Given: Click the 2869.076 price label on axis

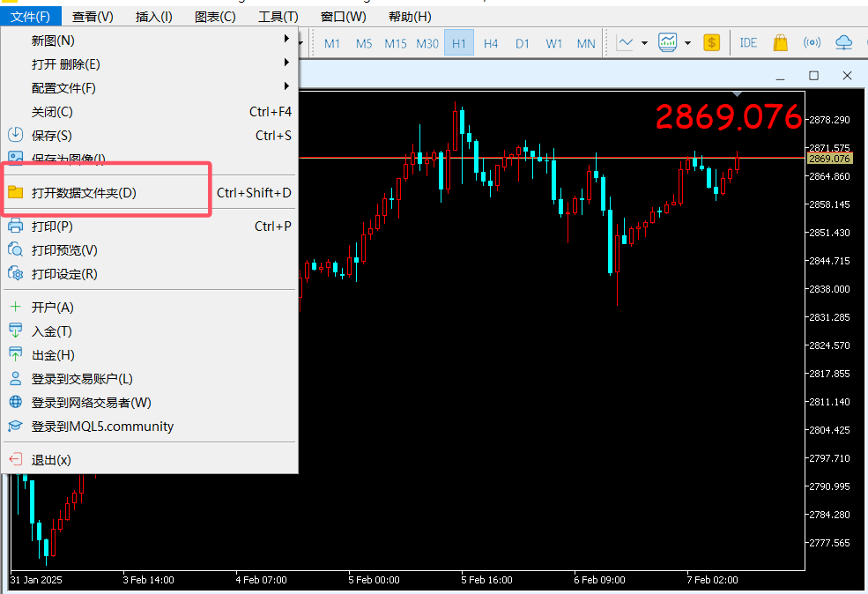Looking at the screenshot, I should [828, 159].
